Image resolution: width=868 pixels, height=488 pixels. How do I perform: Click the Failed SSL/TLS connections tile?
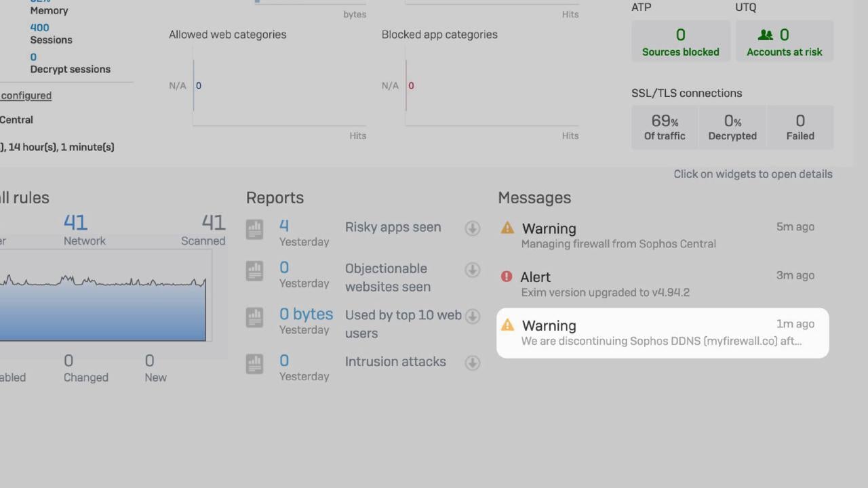[800, 127]
